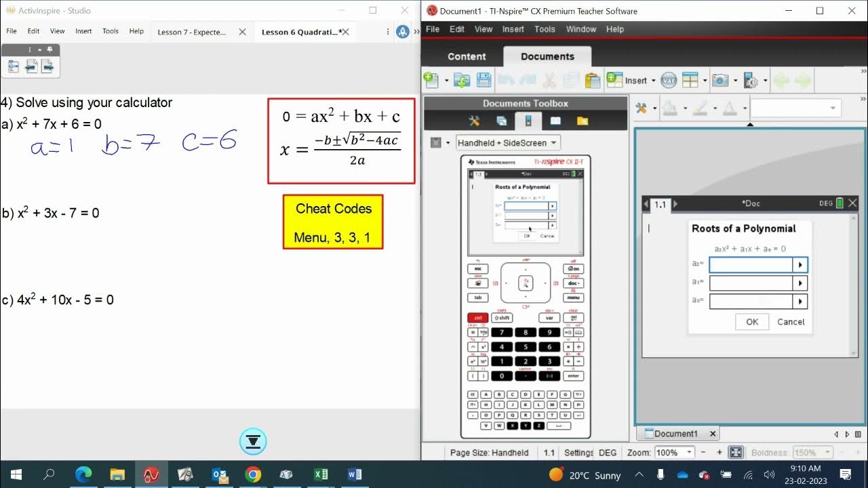Image resolution: width=868 pixels, height=488 pixels.
Task: Click the touchpad center click button
Action: pos(526,283)
